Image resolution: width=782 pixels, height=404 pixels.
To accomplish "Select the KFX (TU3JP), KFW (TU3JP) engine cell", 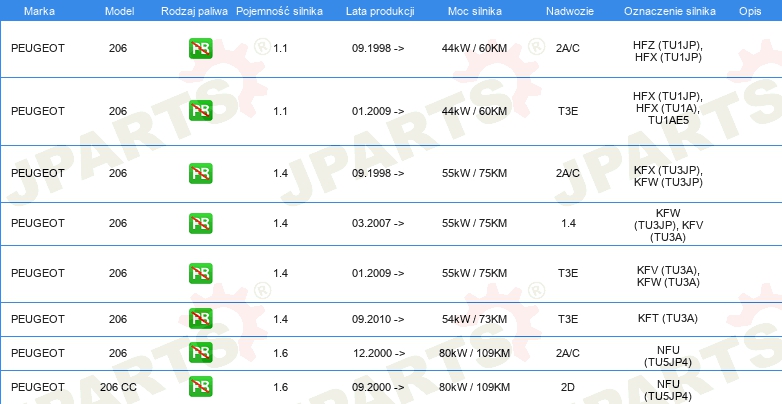I will (668, 176).
